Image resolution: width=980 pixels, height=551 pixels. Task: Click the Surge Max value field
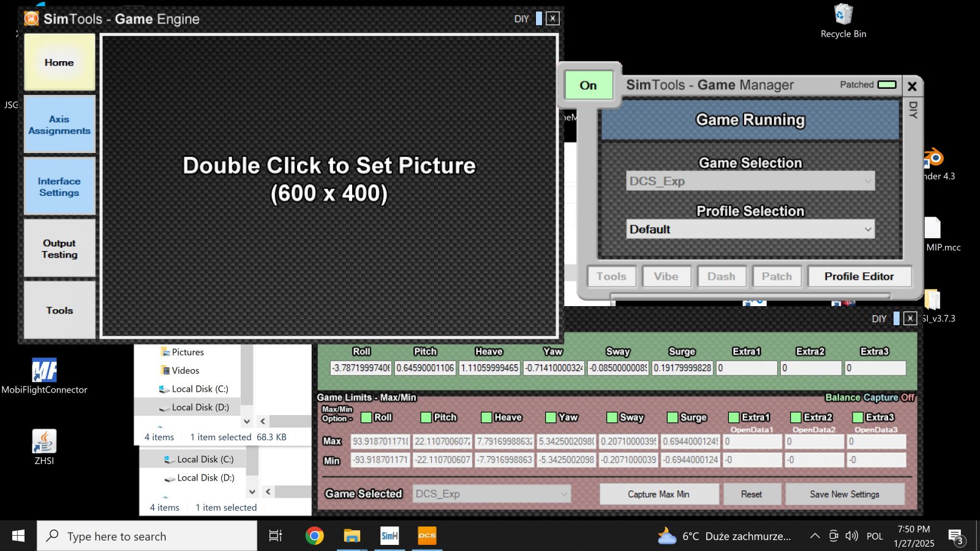(x=691, y=441)
